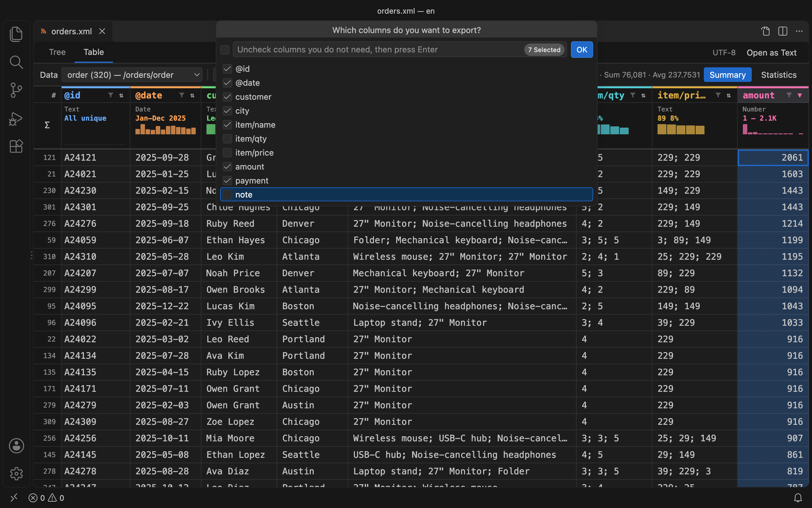Select the amount cell 2061

point(773,157)
